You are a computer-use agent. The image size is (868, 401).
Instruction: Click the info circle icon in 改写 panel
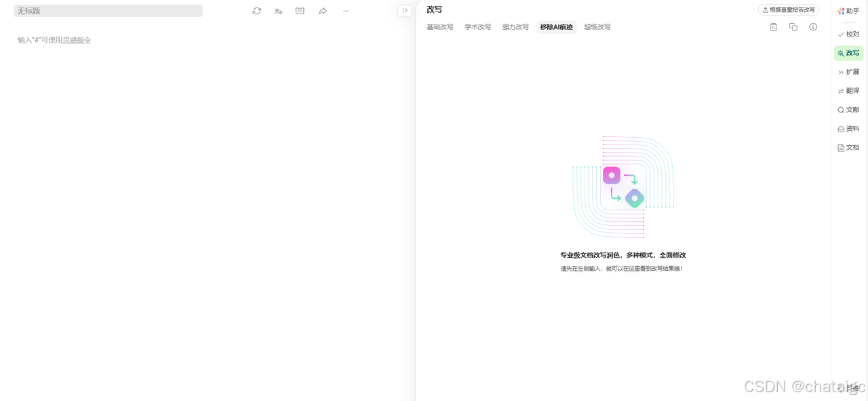click(813, 27)
